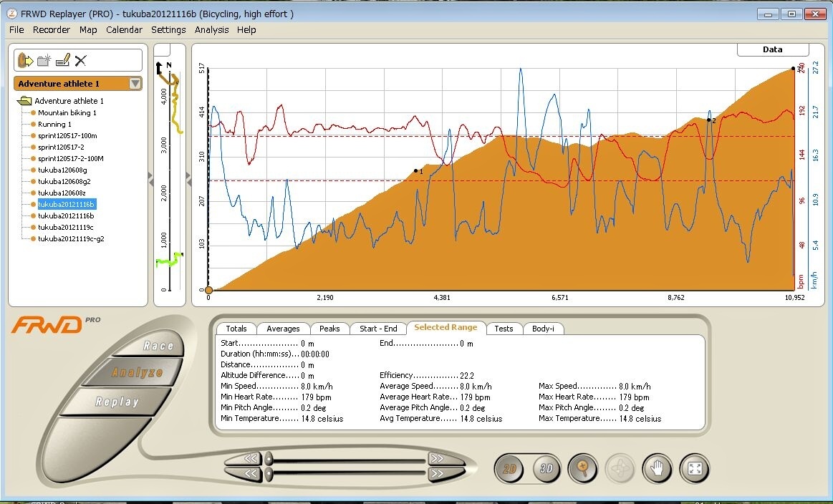
Task: Open the Map menu
Action: [x=88, y=30]
